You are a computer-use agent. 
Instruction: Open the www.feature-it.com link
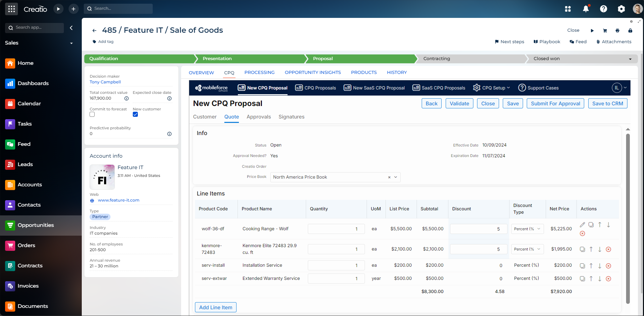pos(119,200)
